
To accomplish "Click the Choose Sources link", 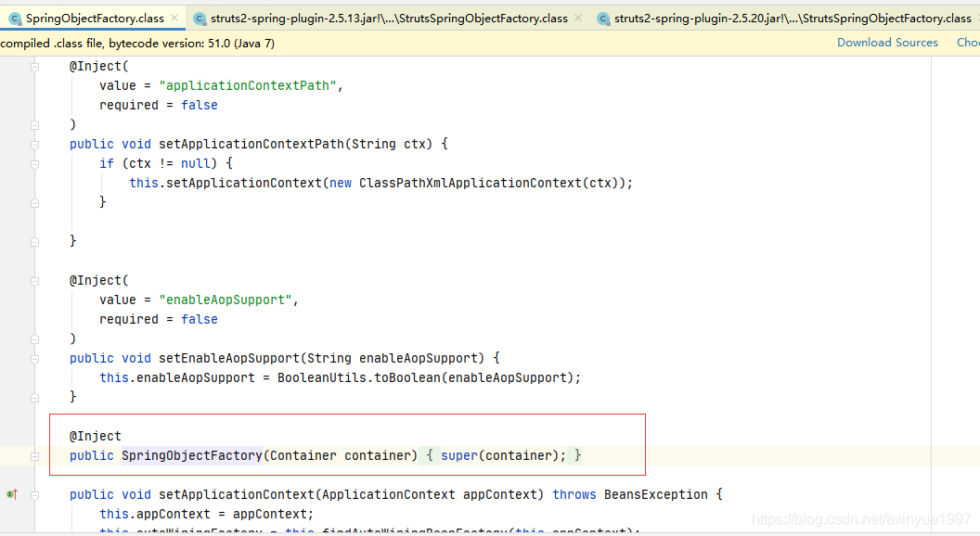I will coord(968,42).
